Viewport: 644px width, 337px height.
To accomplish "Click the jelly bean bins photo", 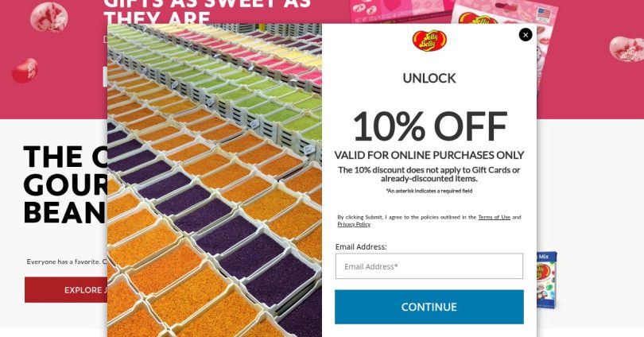I will click(x=215, y=180).
